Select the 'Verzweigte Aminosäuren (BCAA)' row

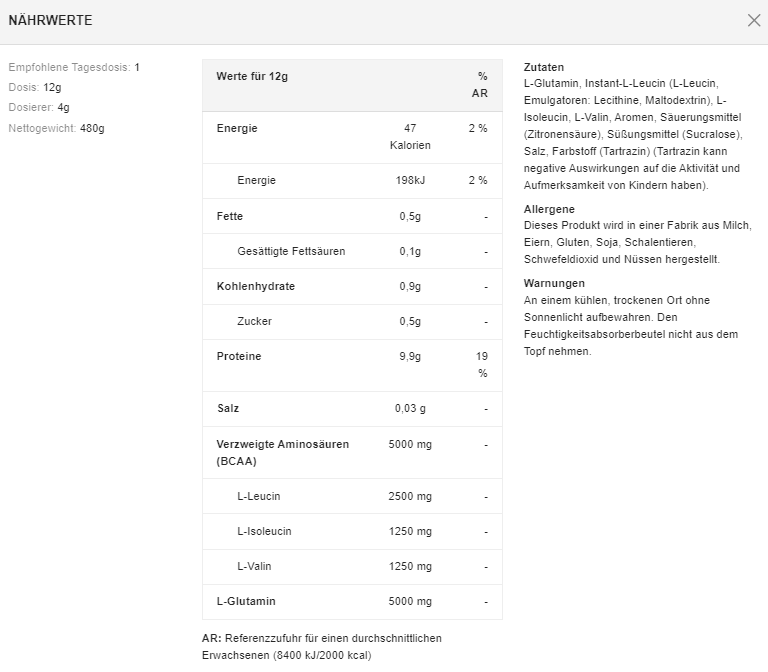tap(282, 452)
